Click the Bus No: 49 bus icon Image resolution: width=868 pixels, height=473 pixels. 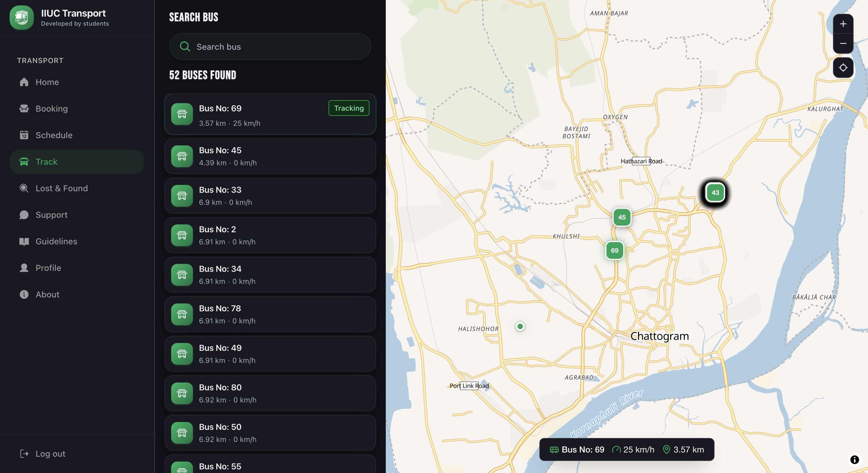(182, 354)
